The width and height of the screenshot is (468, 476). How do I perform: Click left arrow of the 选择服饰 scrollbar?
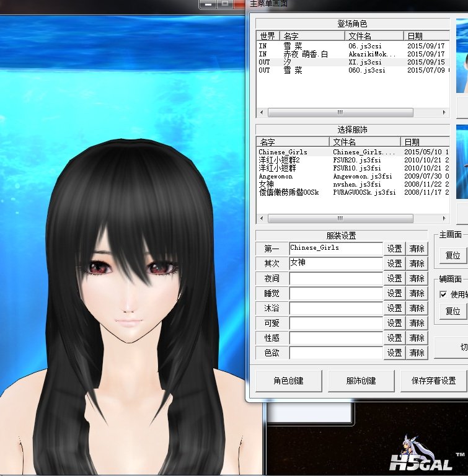pos(261,218)
